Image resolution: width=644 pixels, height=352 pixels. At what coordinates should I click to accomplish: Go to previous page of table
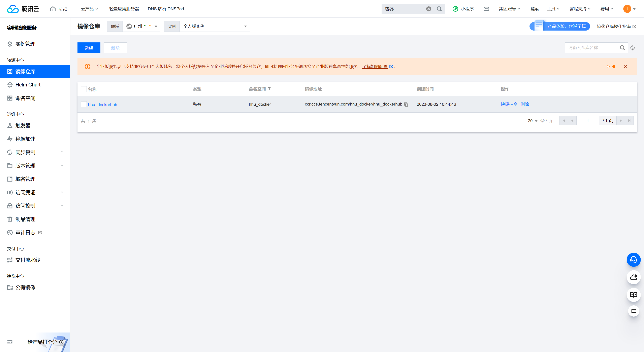pos(572,121)
